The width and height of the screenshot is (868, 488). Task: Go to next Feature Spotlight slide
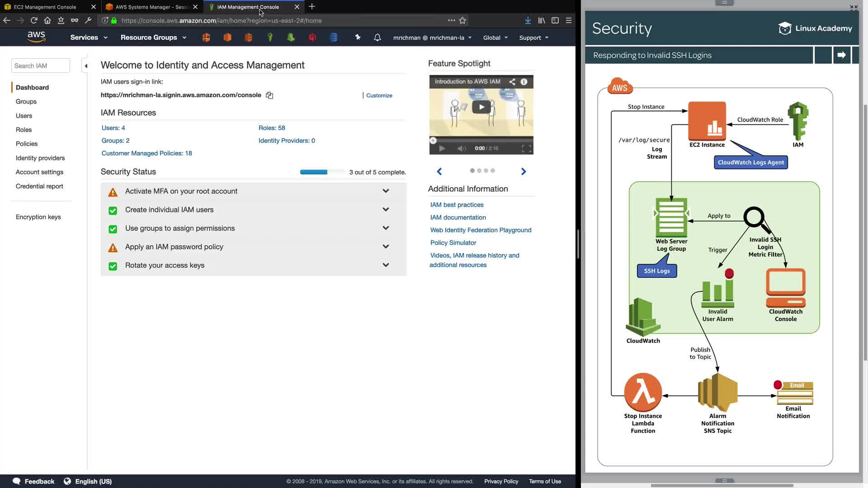click(x=524, y=171)
